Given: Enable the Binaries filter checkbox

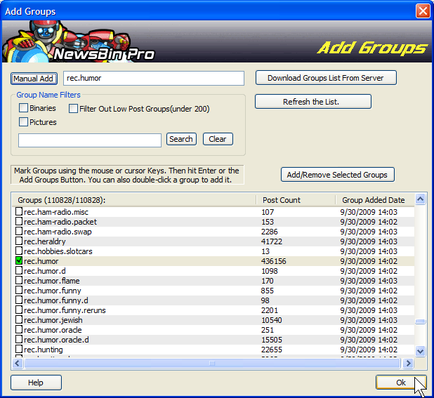Looking at the screenshot, I should 23,108.
